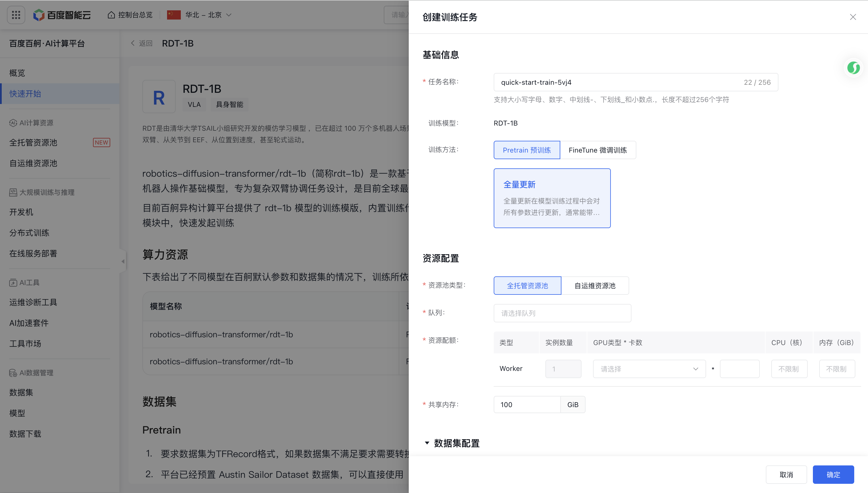Click the Baidu AI Cloud logo

click(x=62, y=15)
